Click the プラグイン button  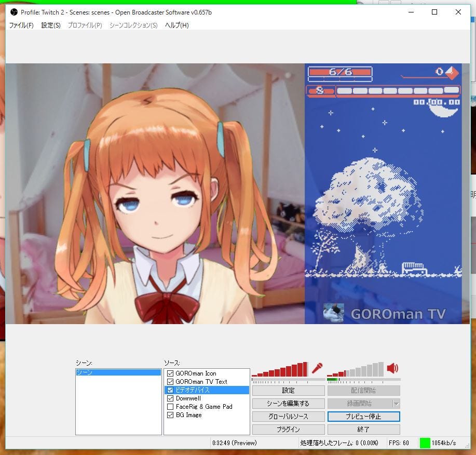pyautogui.click(x=289, y=430)
